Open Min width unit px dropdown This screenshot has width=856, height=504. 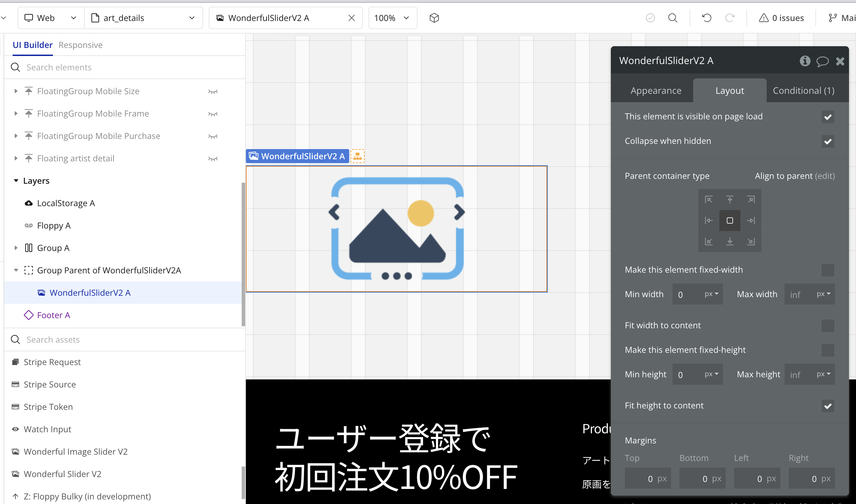[x=712, y=294]
